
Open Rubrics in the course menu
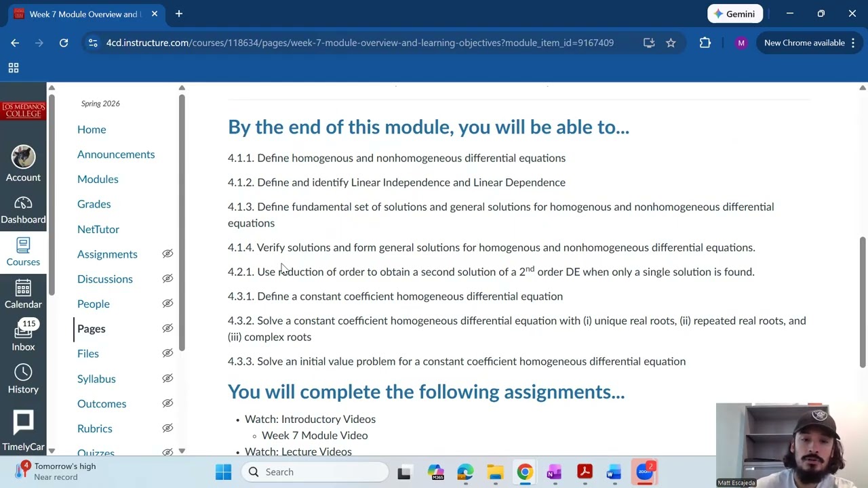coord(95,428)
